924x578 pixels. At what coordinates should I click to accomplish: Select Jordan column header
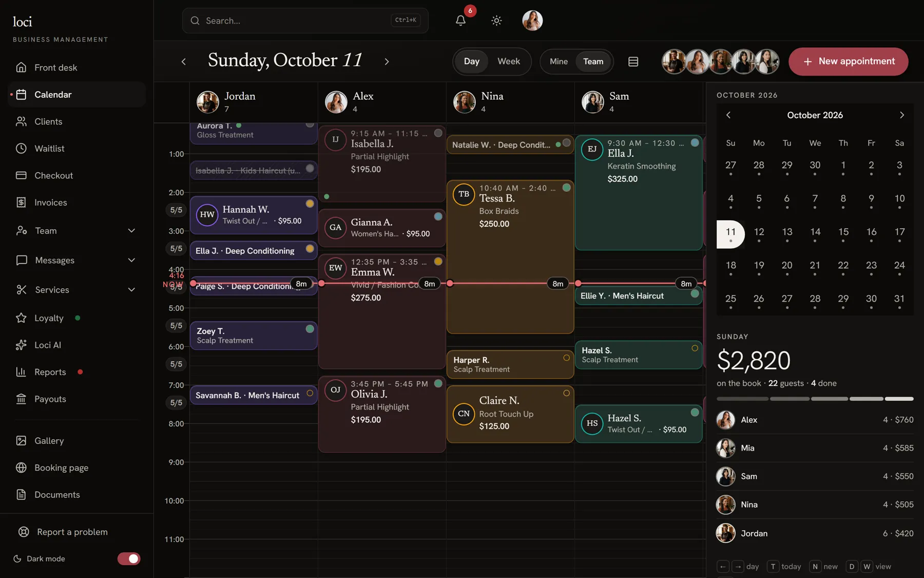254,102
